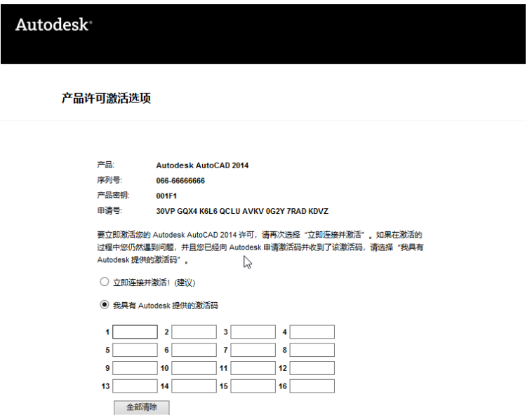Click activation code field 9

pyautogui.click(x=135, y=368)
